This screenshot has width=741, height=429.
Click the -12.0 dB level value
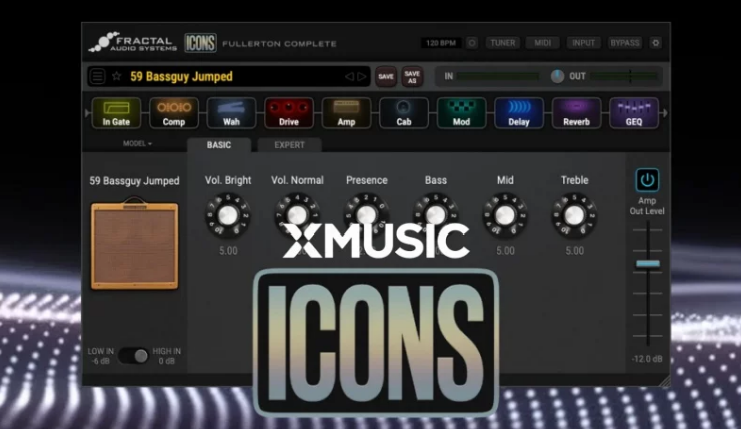(x=647, y=359)
